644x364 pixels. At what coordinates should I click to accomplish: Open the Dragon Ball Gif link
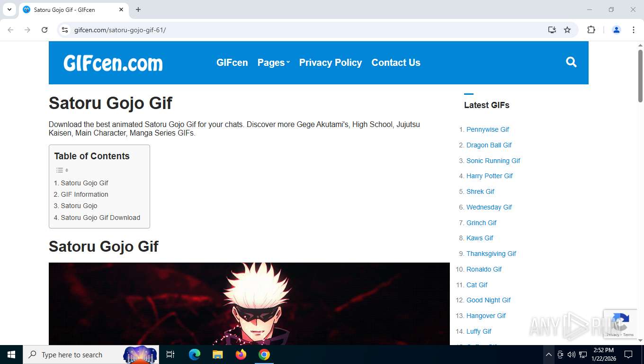click(x=489, y=145)
